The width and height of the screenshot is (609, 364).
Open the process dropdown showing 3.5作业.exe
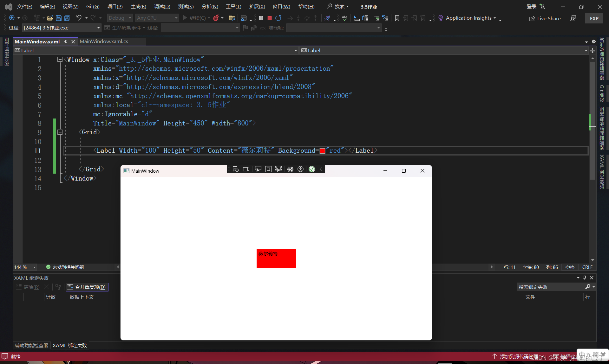(x=98, y=28)
